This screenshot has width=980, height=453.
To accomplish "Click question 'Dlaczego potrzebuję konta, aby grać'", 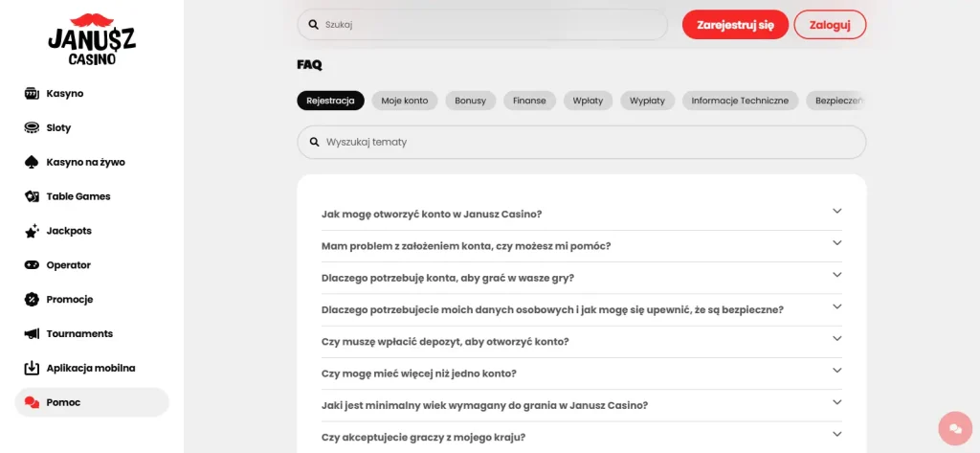I will (448, 278).
